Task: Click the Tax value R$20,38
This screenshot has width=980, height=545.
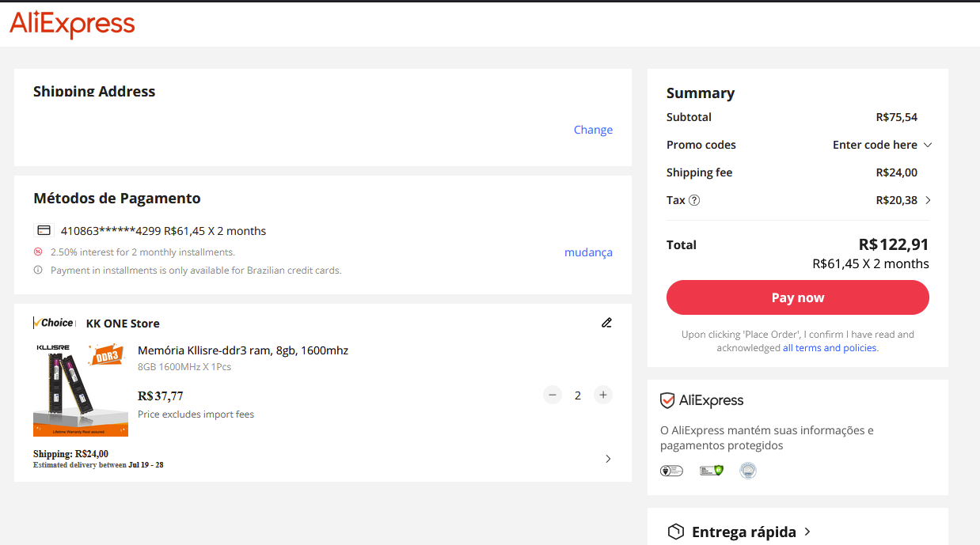Action: 897,200
